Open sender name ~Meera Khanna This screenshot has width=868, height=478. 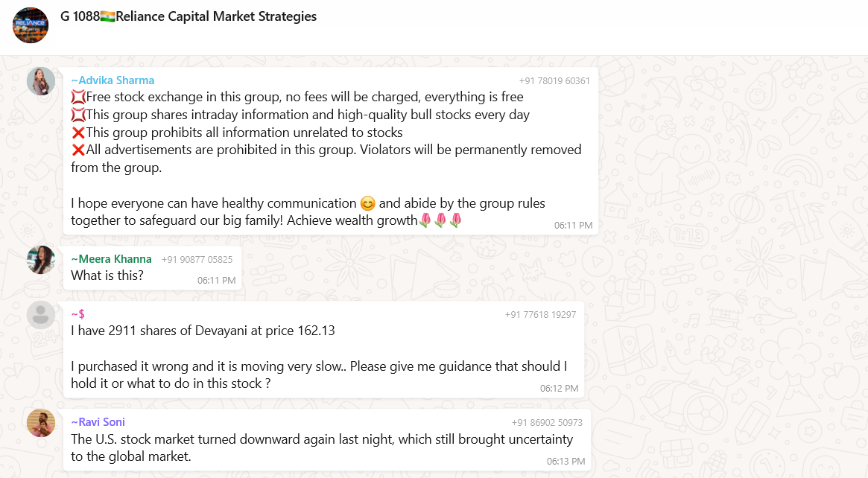pyautogui.click(x=111, y=259)
